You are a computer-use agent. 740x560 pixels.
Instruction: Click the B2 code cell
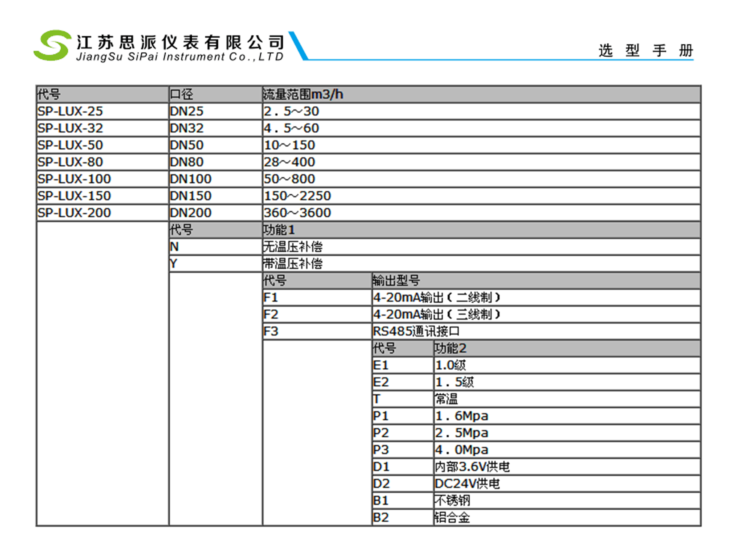click(x=403, y=518)
